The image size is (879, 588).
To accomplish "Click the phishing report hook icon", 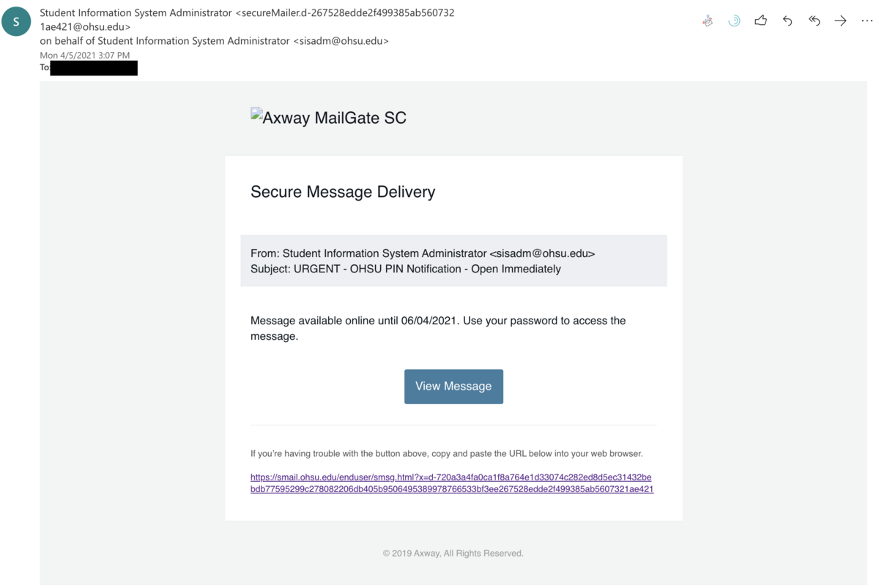I will (708, 21).
